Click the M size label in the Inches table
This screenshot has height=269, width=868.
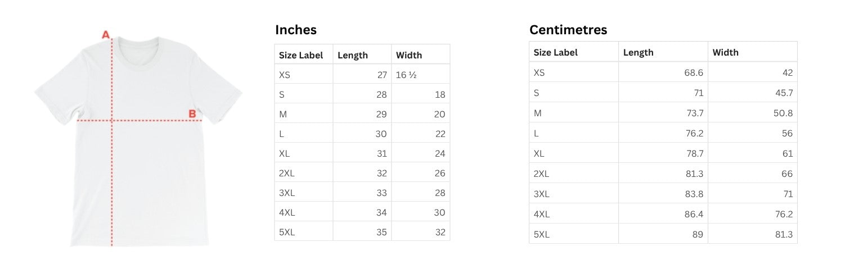[x=283, y=114]
